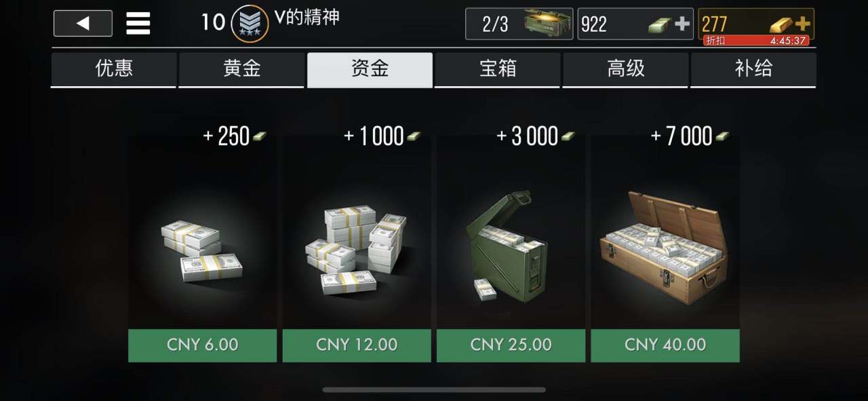Switch to the 优惠 tab
This screenshot has height=401, width=868.
click(x=114, y=69)
